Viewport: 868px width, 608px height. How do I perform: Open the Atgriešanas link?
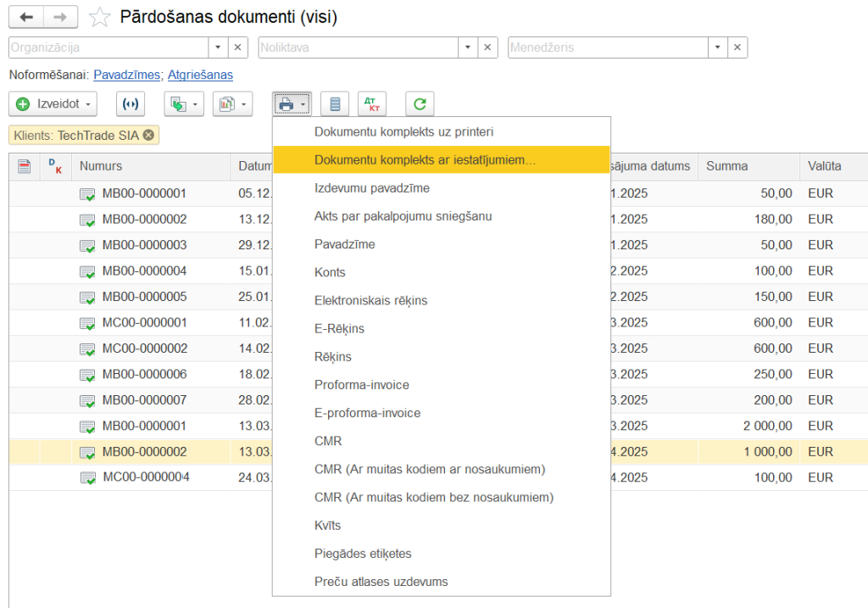[200, 75]
